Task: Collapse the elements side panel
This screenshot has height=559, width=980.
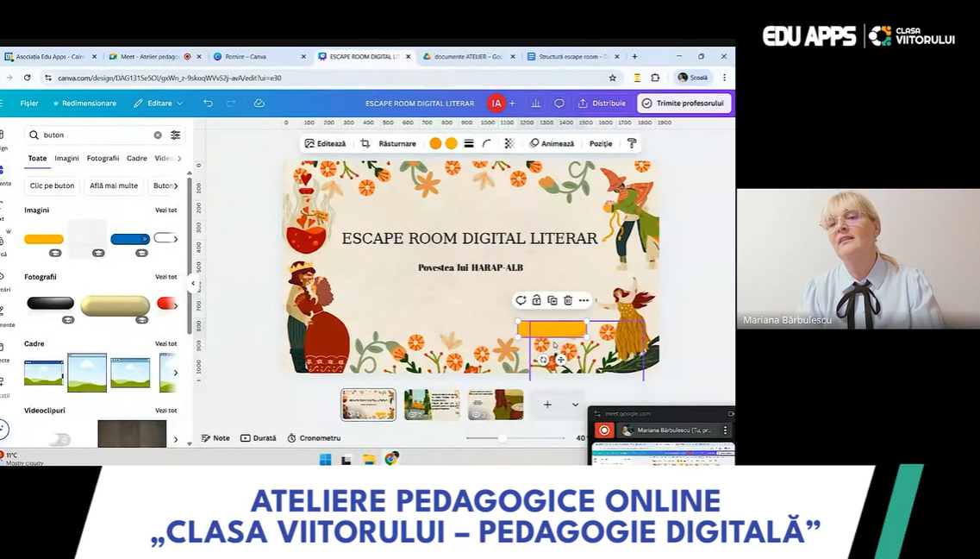Action: coord(192,283)
